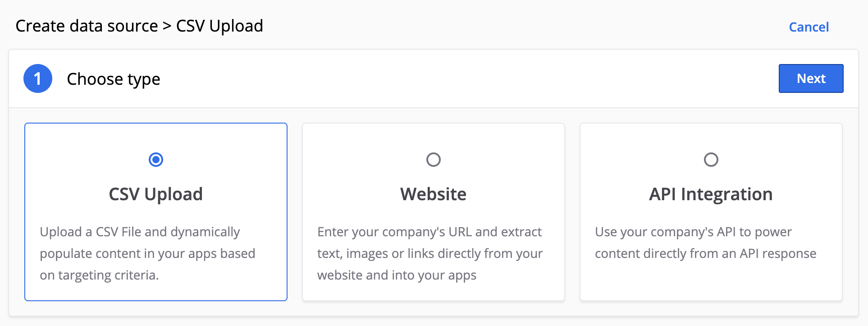
Task: Click the CSV Upload card title
Action: (155, 194)
